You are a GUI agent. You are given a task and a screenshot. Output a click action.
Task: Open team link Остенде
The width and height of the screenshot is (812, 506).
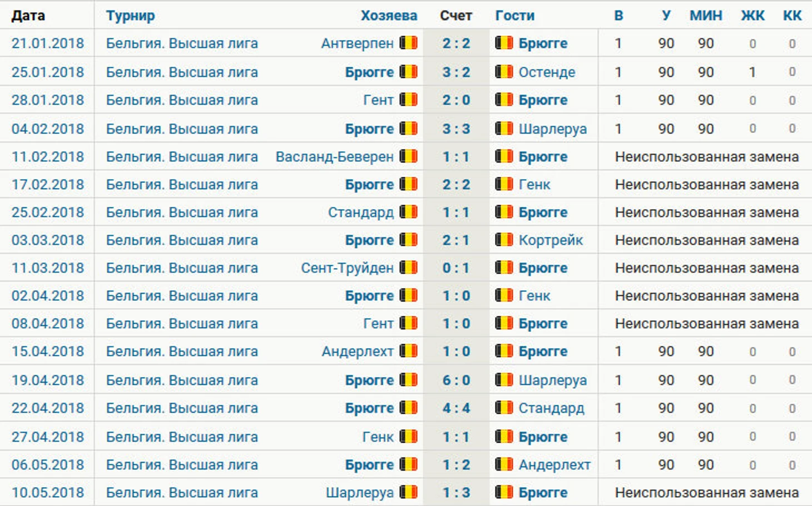[x=547, y=72]
